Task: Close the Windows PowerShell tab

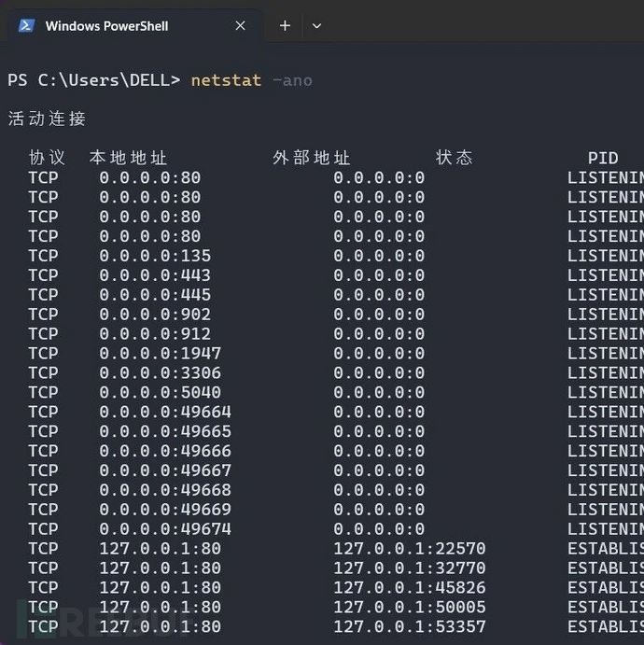Action: point(241,26)
